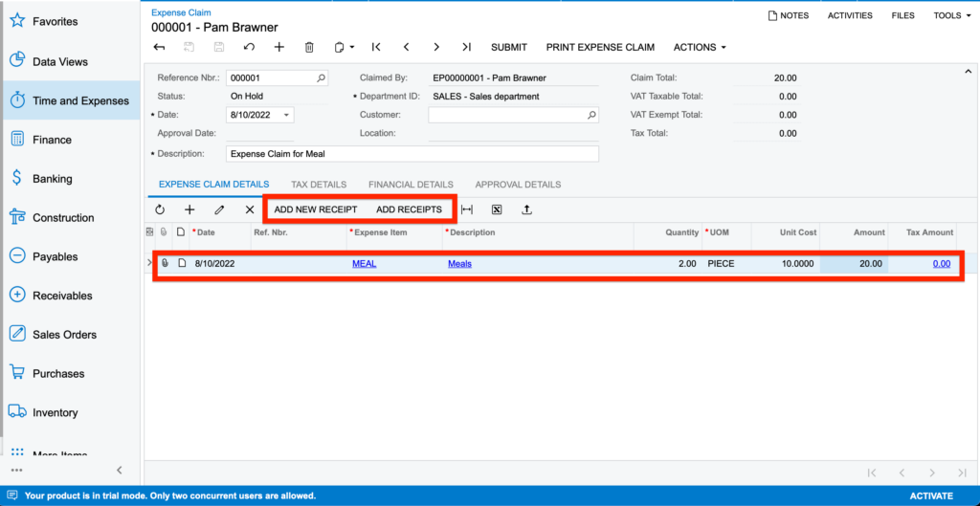Edit the selected detail row with pencil icon
Image resolution: width=980 pixels, height=506 pixels.
219,209
